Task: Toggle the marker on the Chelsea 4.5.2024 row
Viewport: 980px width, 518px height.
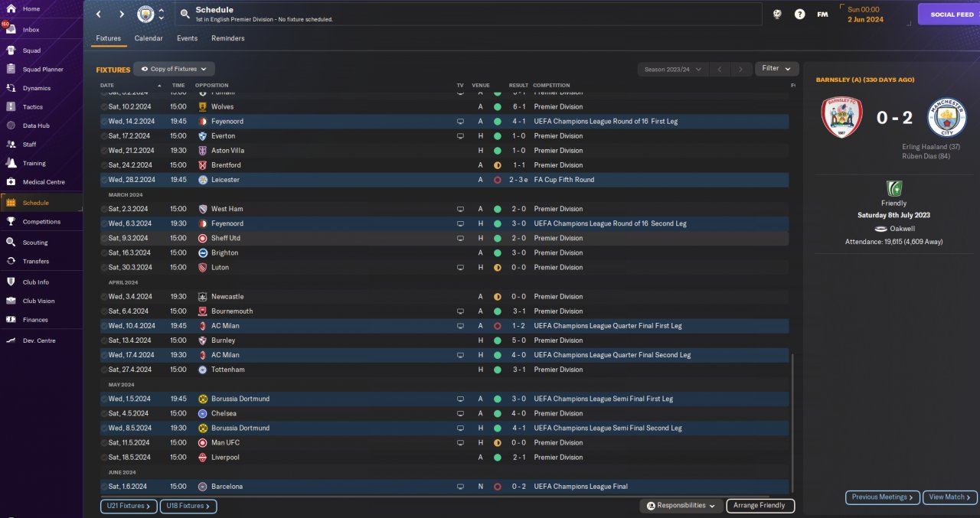Action: tap(104, 413)
